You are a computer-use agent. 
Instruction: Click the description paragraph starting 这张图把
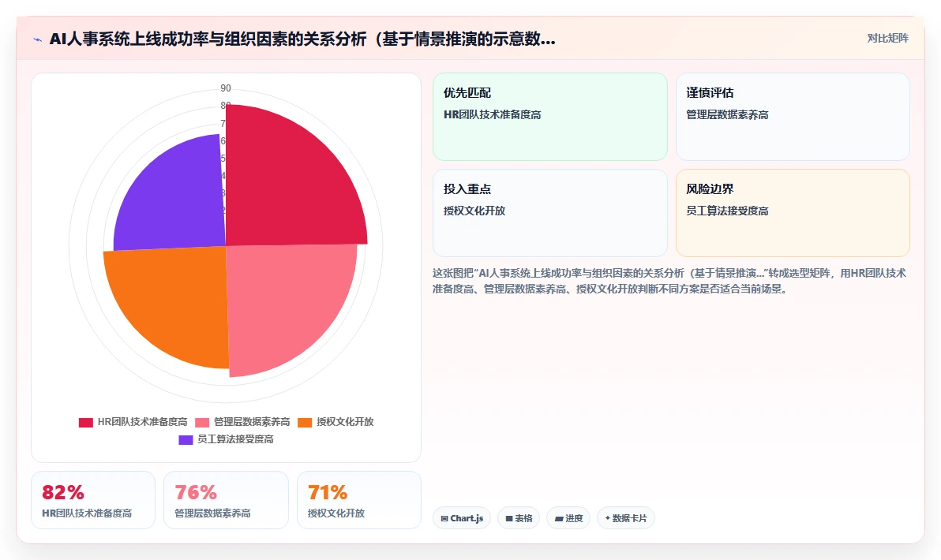(669, 281)
